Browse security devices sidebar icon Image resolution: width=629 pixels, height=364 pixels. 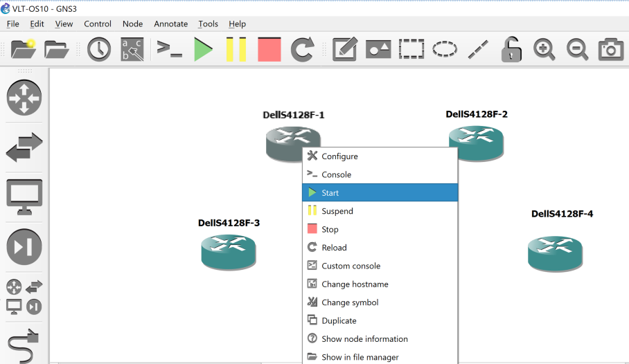coord(24,246)
